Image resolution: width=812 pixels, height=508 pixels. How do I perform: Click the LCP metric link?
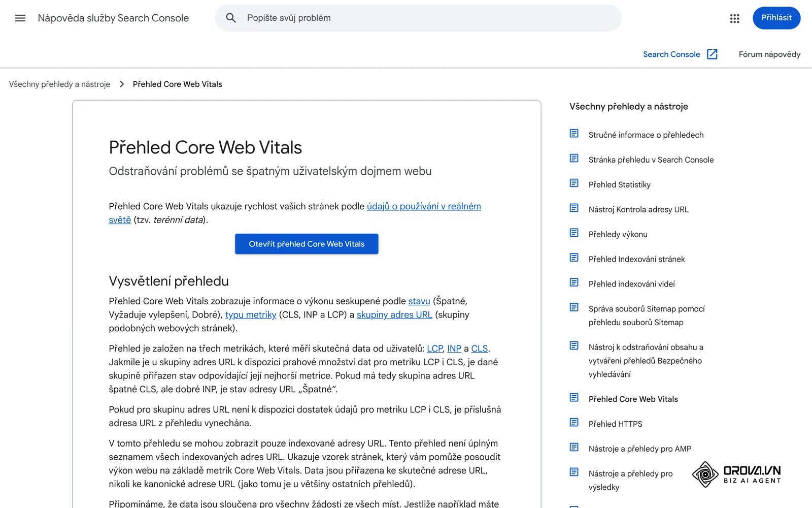(x=435, y=348)
